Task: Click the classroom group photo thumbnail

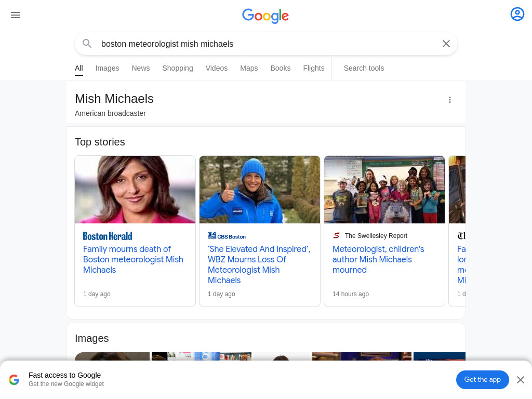Action: coord(384,190)
